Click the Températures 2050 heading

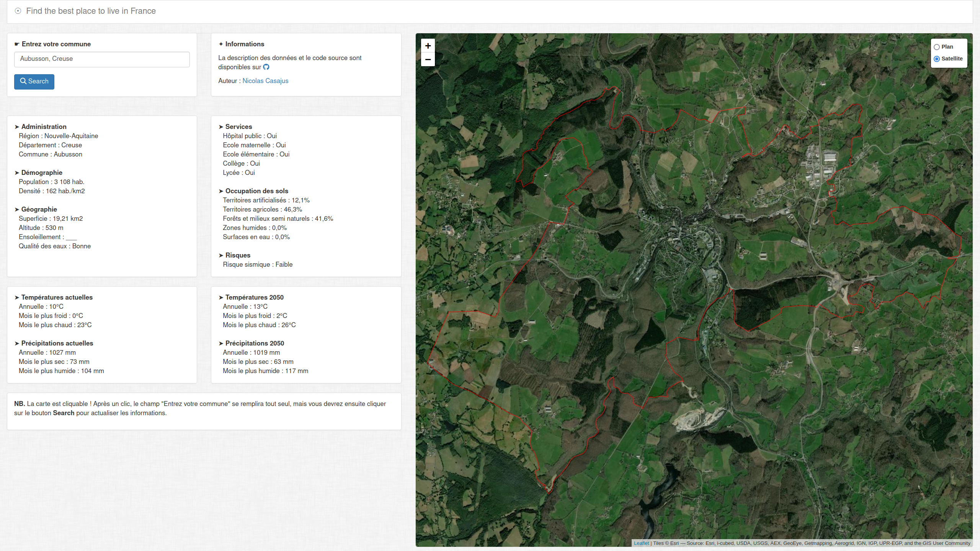[x=254, y=297]
